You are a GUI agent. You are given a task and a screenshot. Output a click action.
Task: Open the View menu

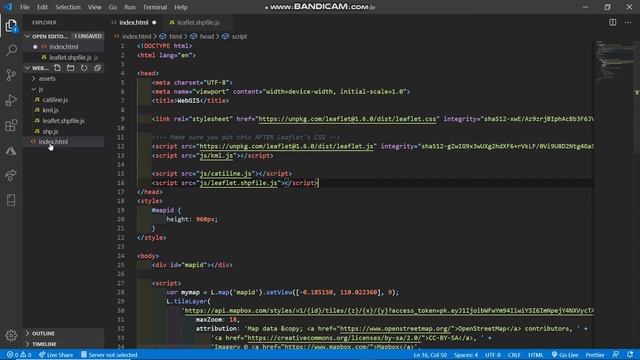pyautogui.click(x=95, y=7)
